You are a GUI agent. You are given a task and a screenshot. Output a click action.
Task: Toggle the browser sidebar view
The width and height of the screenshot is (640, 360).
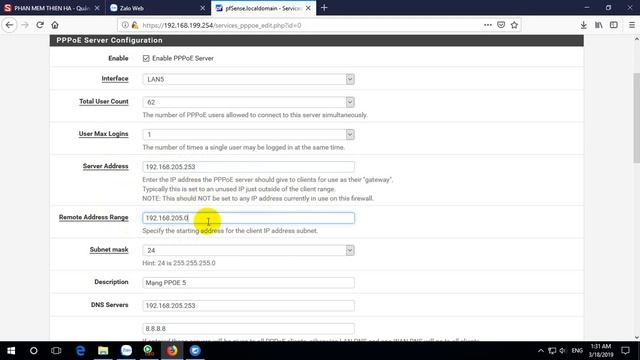point(613,25)
